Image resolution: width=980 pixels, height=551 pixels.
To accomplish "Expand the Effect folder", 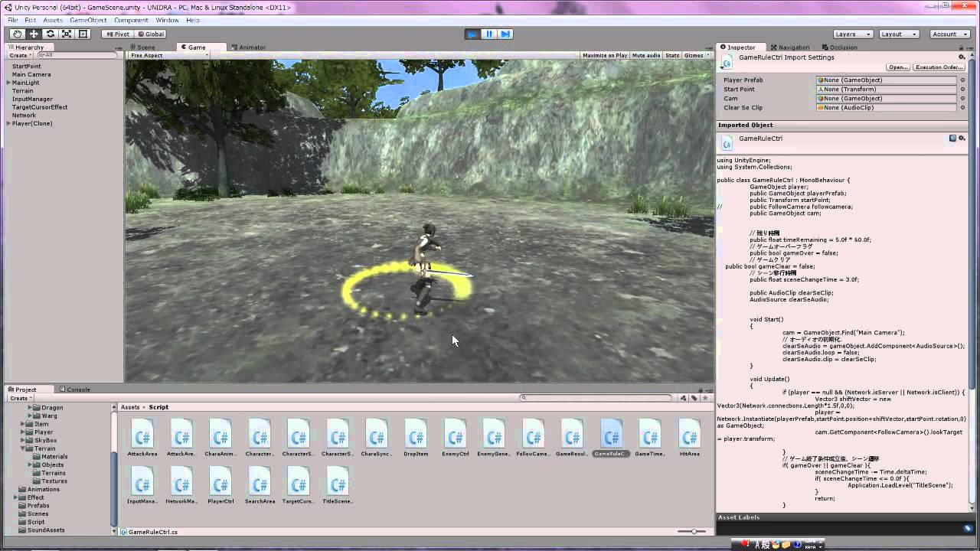I will pyautogui.click(x=16, y=497).
